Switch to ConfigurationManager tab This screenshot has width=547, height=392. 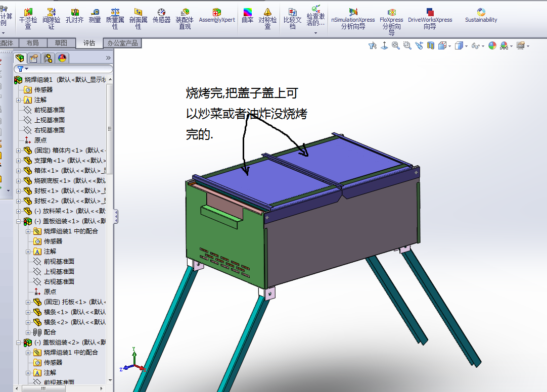pos(48,58)
